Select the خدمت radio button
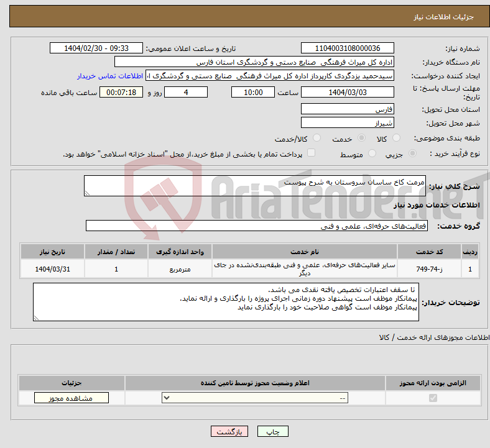This screenshot has height=448, width=490. (x=361, y=138)
